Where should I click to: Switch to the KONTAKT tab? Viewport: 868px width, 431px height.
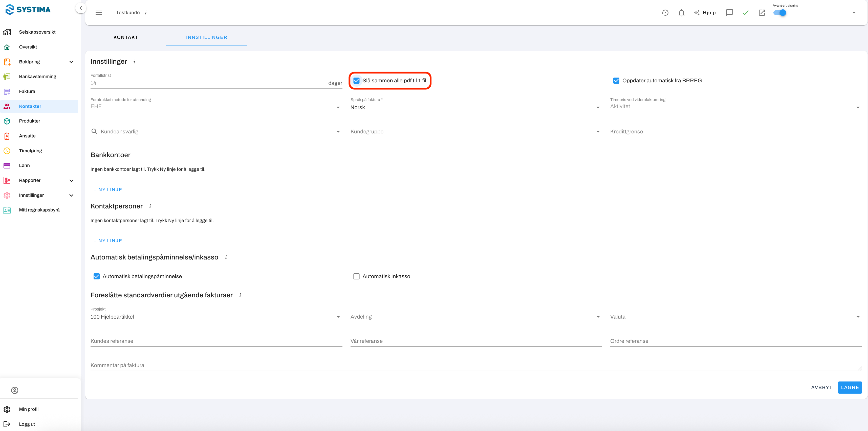126,37
